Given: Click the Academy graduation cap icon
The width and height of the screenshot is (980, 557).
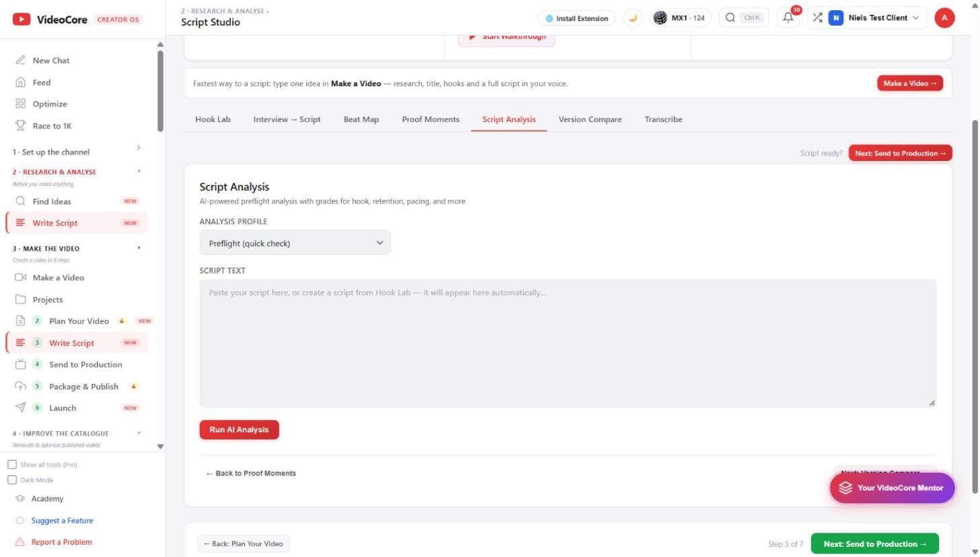Looking at the screenshot, I should point(20,499).
